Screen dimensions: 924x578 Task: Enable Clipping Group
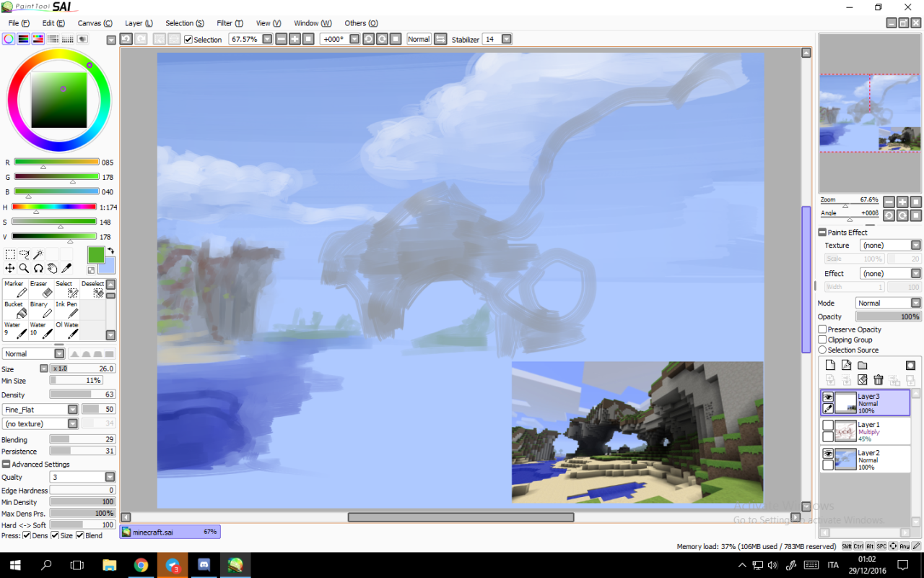click(822, 340)
